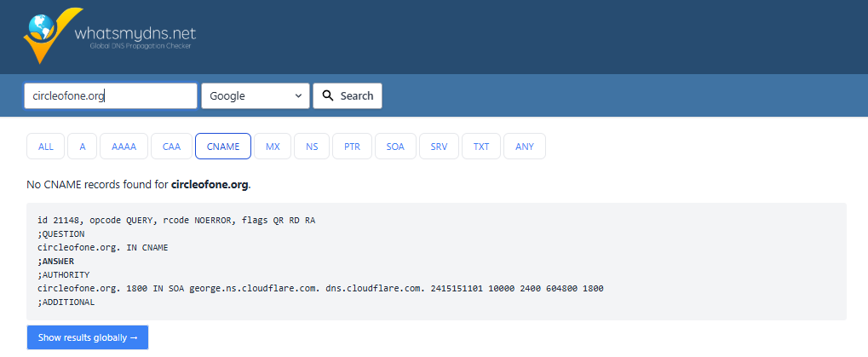
Task: Click the whatsmydns.net site title text
Action: point(135,32)
